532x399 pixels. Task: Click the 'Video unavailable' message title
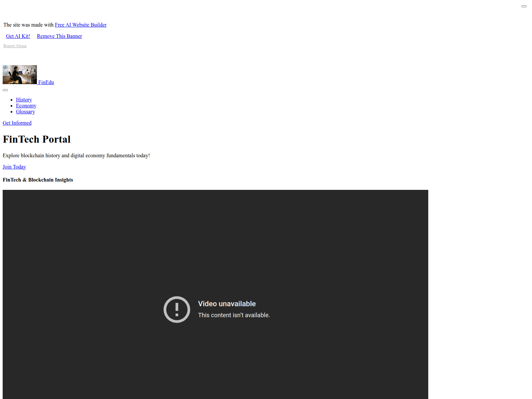click(227, 304)
